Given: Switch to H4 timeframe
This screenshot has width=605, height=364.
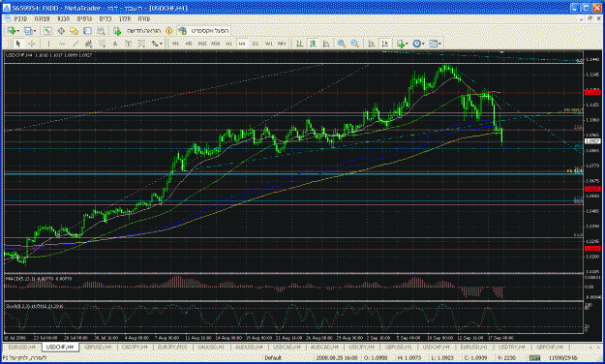Looking at the screenshot, I should point(242,44).
